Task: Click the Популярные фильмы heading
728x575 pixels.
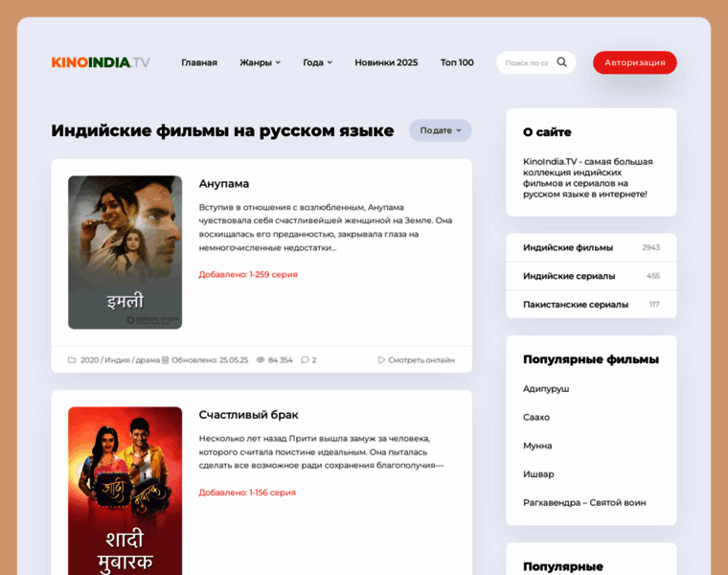Action: [591, 359]
